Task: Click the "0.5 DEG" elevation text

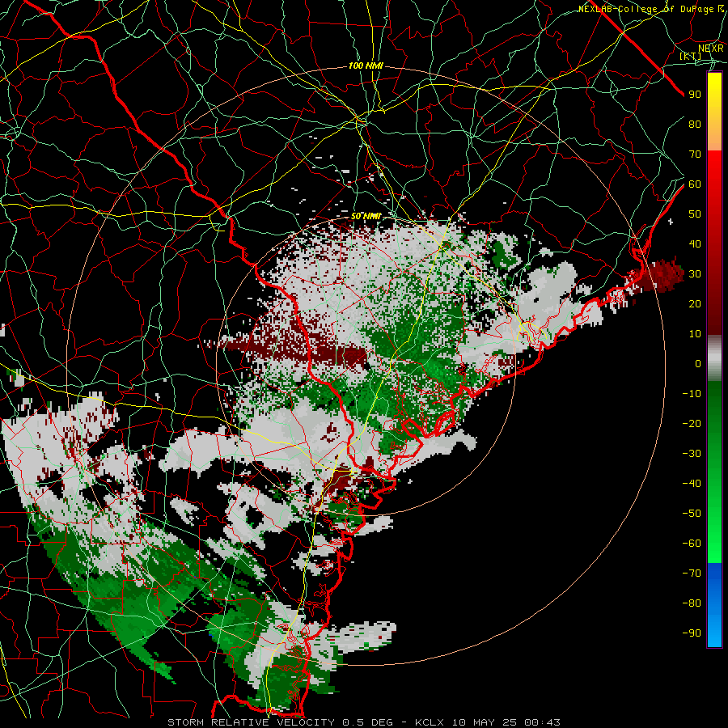Action: (x=368, y=722)
